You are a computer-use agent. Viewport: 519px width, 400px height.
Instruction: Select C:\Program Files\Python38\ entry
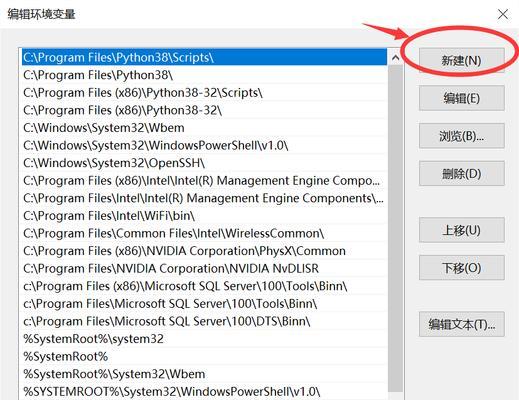point(204,75)
